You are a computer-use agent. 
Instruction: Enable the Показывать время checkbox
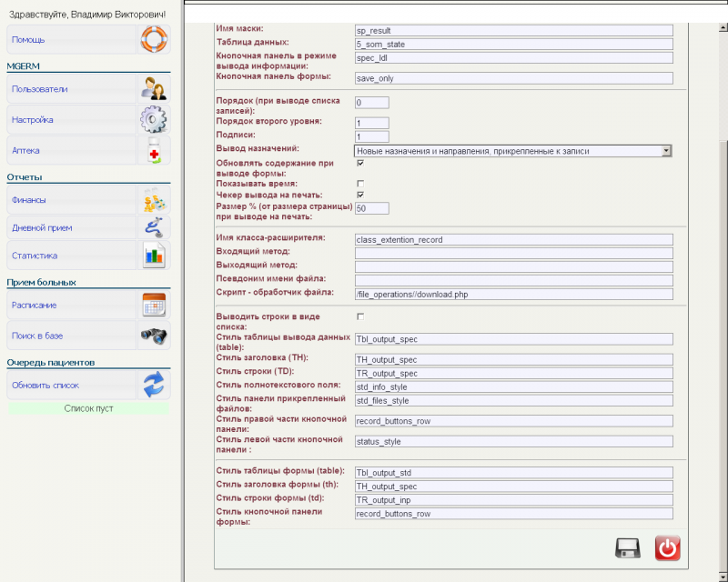tap(360, 184)
